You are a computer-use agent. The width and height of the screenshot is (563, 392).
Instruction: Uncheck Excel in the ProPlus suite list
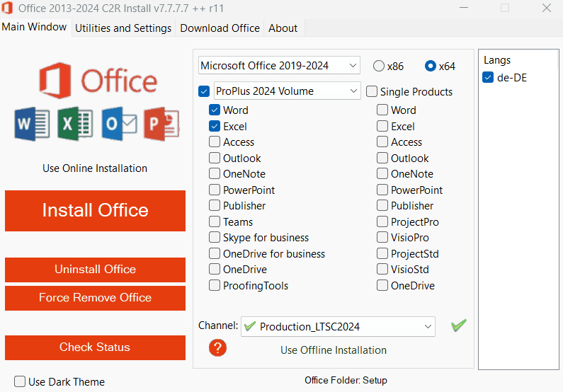coord(215,126)
